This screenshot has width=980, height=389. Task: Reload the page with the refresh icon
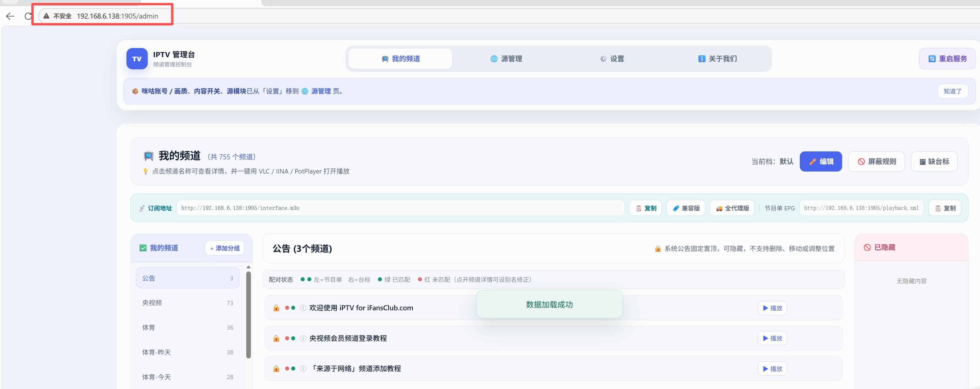tap(28, 16)
